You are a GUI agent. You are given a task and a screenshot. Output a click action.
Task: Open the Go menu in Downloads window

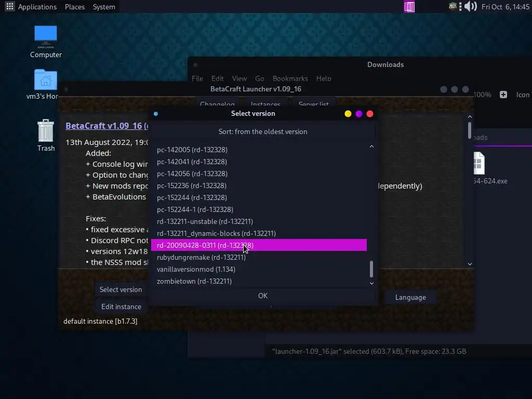click(x=260, y=78)
